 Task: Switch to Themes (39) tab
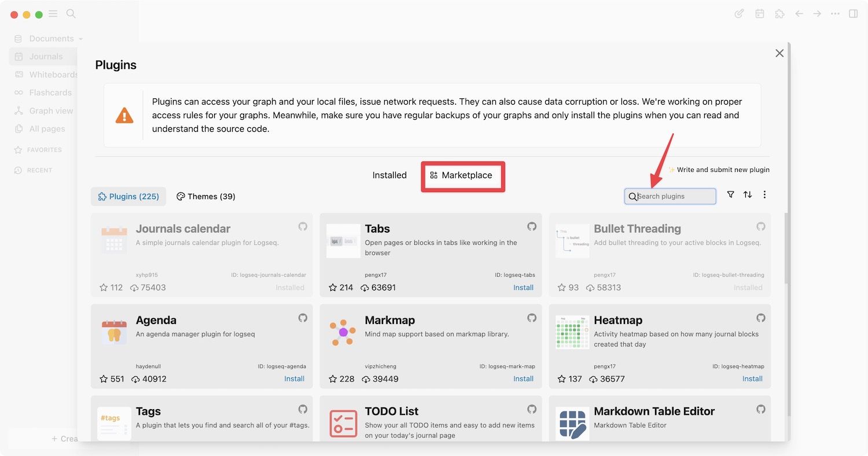coord(205,197)
